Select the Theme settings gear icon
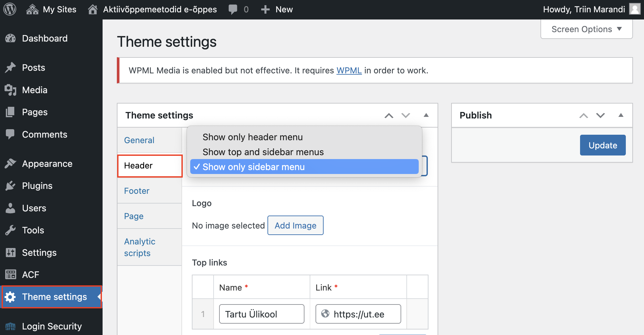Image resolution: width=644 pixels, height=335 pixels. pyautogui.click(x=11, y=297)
